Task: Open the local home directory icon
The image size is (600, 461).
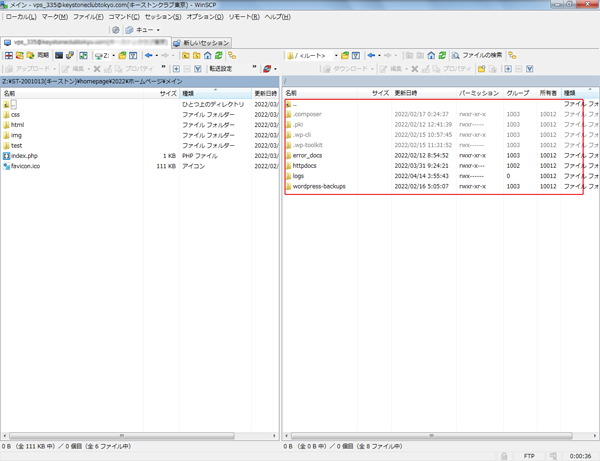Action: (208, 56)
